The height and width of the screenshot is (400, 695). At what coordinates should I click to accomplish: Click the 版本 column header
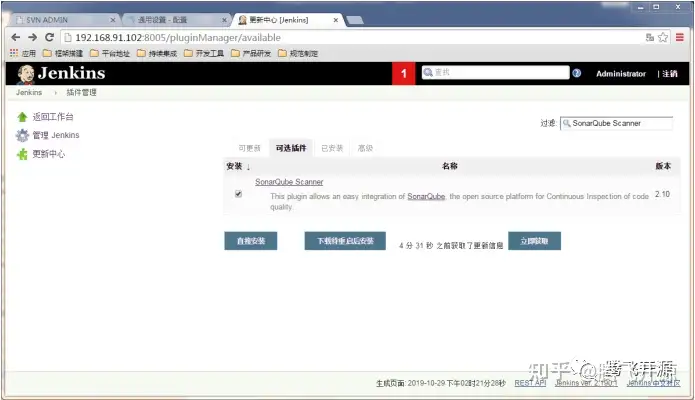tap(663, 166)
